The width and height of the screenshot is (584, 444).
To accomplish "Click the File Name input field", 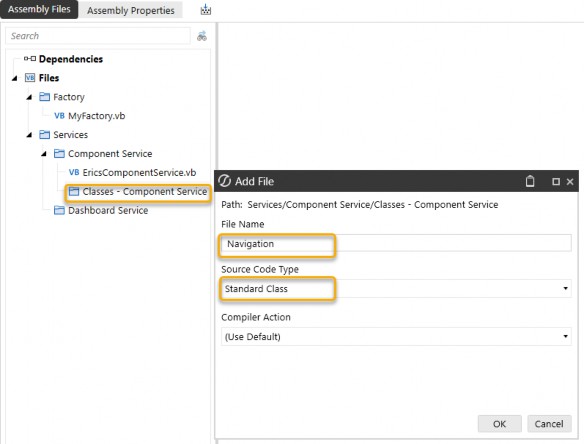I will coord(396,244).
